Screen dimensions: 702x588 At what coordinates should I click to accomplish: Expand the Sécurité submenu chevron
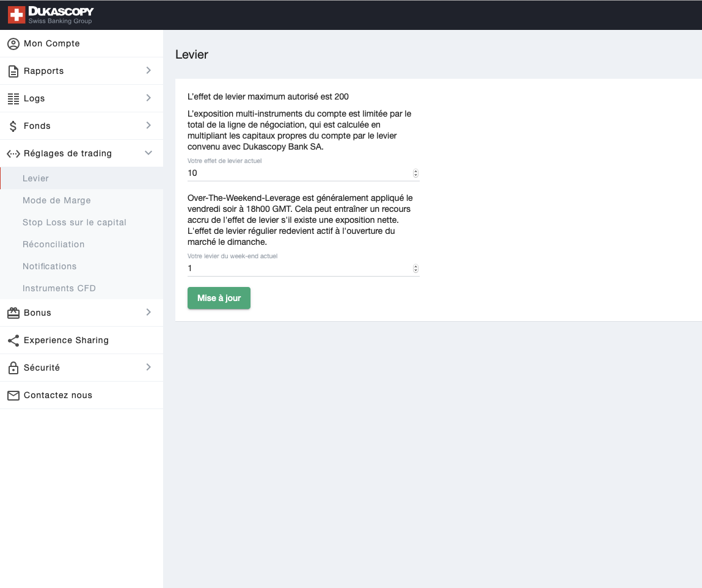tap(148, 368)
